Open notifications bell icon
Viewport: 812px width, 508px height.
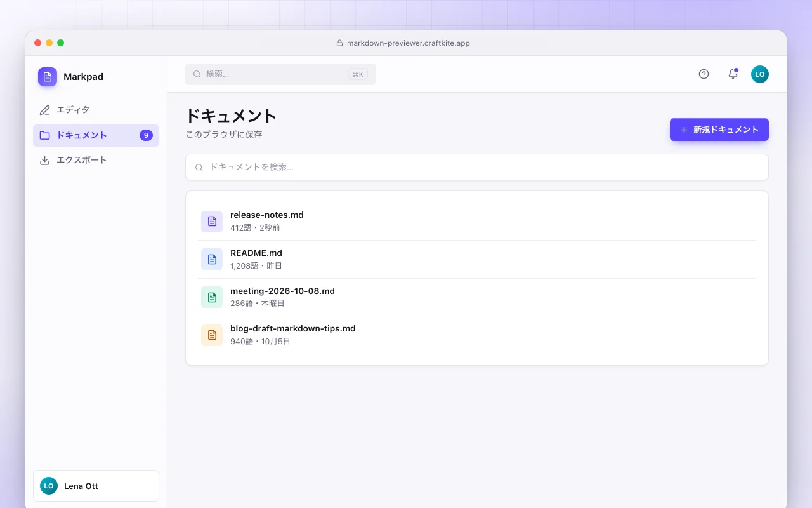click(733, 74)
